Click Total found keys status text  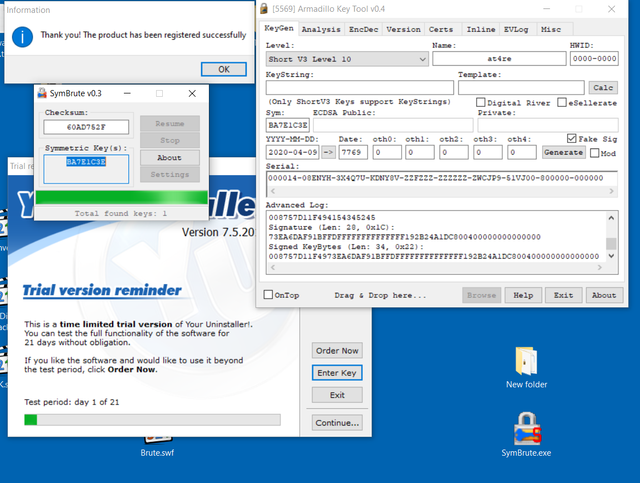click(x=120, y=213)
